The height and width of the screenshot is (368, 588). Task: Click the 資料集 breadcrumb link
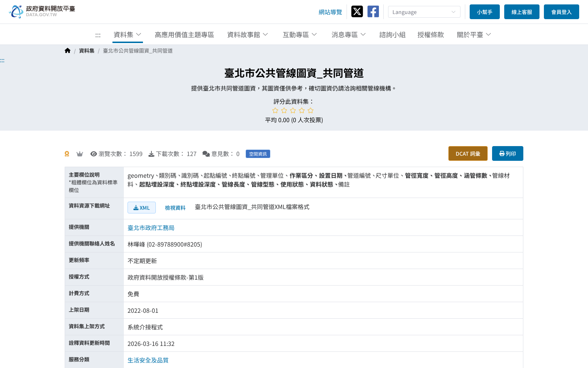tap(87, 51)
